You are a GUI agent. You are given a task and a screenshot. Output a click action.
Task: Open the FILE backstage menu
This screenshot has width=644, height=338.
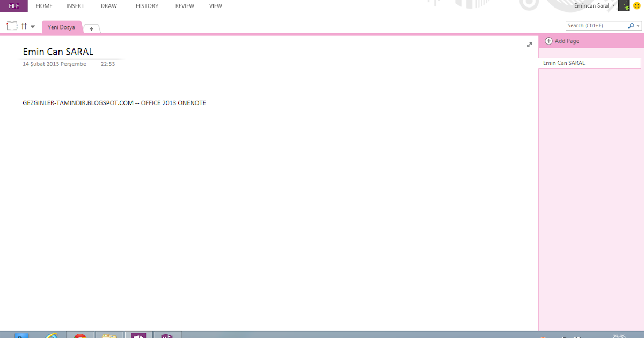(x=14, y=6)
